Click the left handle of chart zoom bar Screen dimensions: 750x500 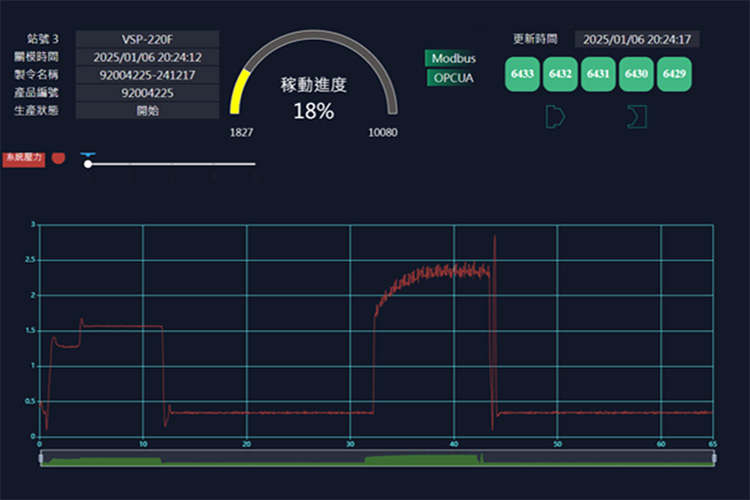pyautogui.click(x=40, y=458)
